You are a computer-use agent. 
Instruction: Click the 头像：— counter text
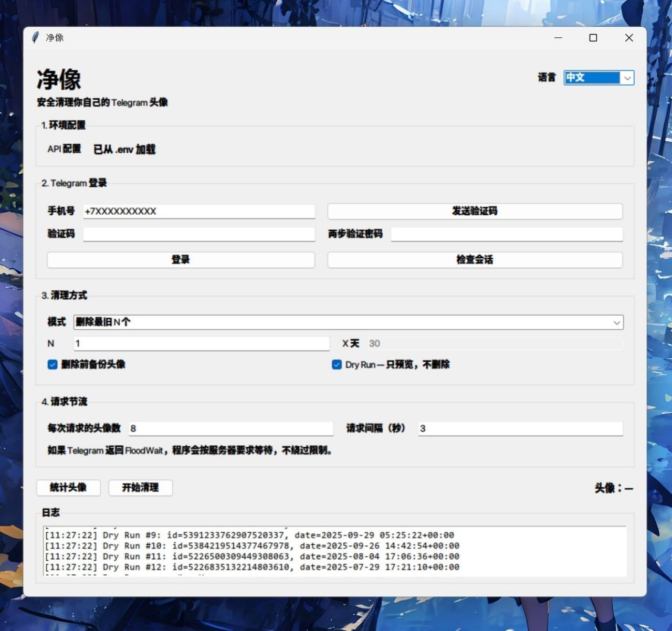tap(614, 488)
